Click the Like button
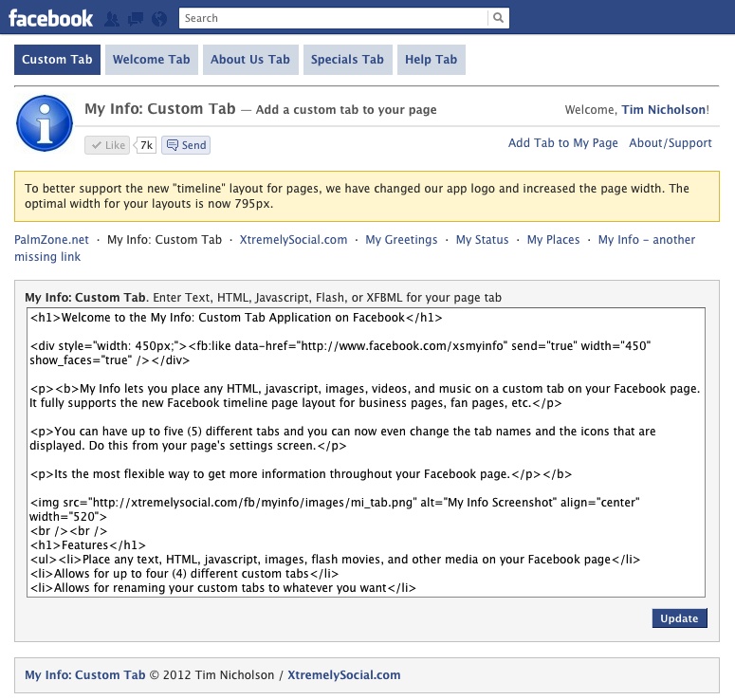 pyautogui.click(x=107, y=145)
